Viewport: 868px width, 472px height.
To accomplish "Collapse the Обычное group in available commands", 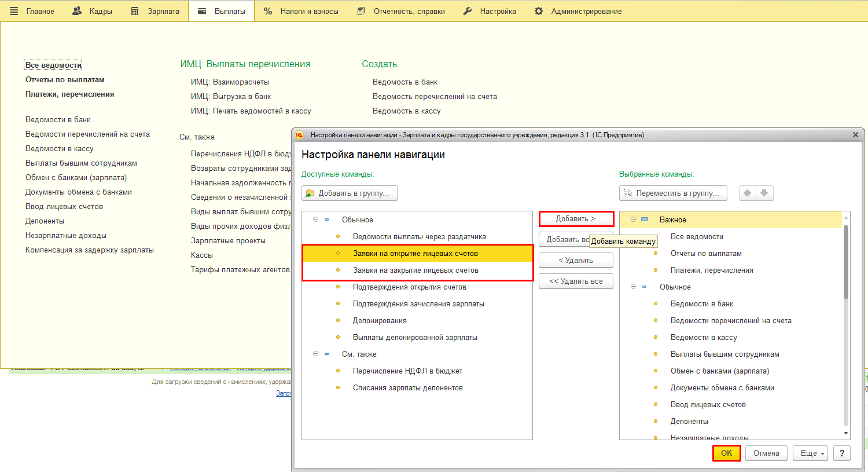I will pos(315,219).
